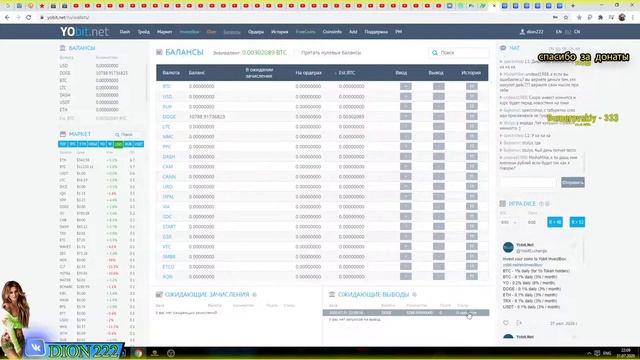The width and height of the screenshot is (640, 360).
Task: Click the Dice bet amount field
Action: coord(533,222)
